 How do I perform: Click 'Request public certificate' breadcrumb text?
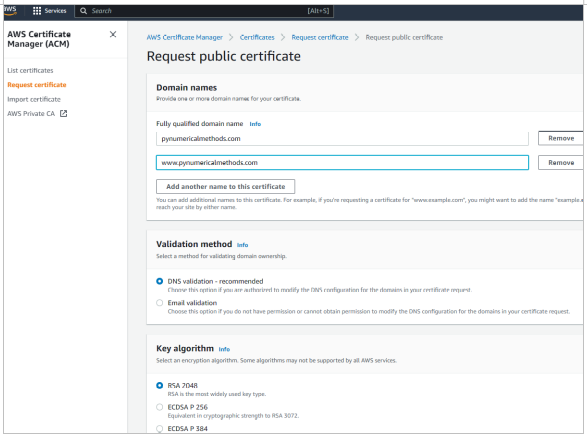coord(404,37)
